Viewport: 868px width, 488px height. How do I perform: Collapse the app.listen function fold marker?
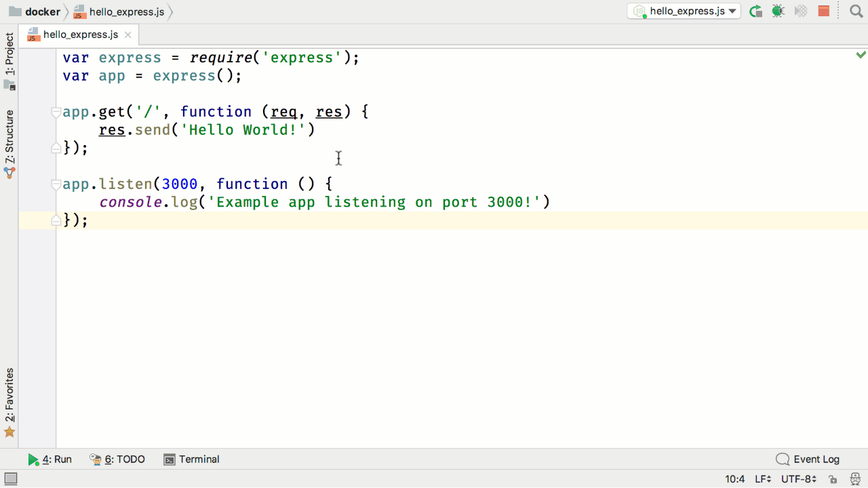pos(56,184)
